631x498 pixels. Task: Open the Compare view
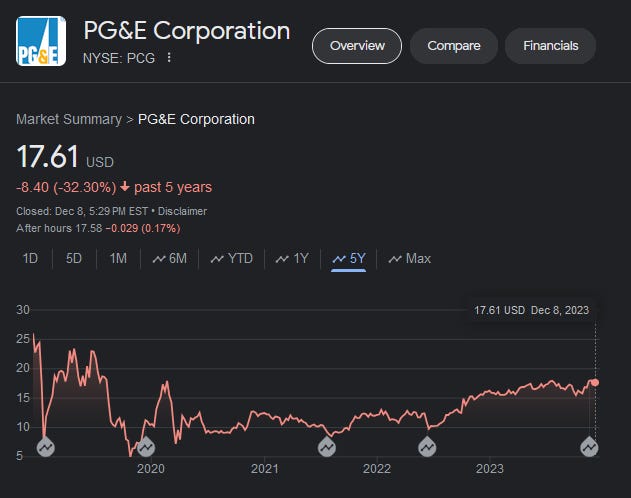click(x=454, y=46)
